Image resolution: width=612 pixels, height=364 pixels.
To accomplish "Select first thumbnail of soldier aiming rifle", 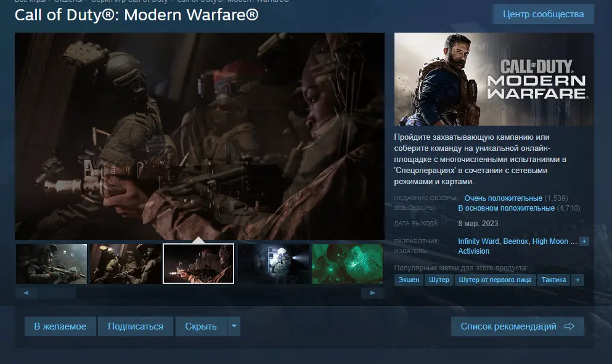I will pos(52,264).
